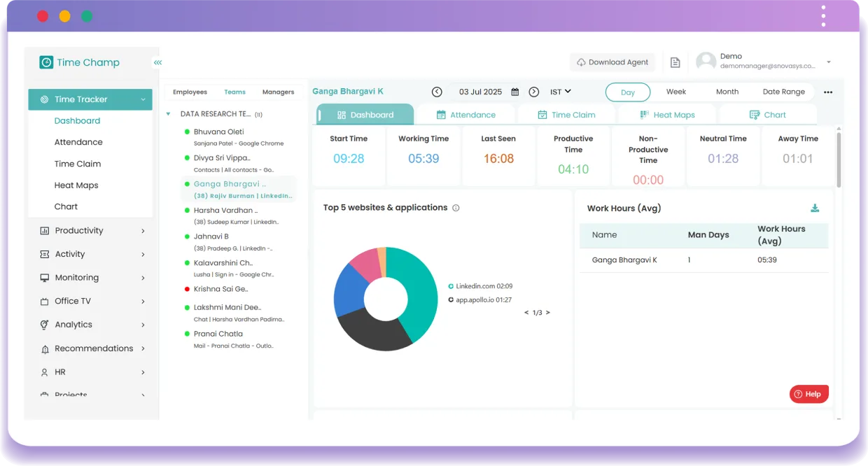
Task: Select the Teams tab
Action: 234,92
